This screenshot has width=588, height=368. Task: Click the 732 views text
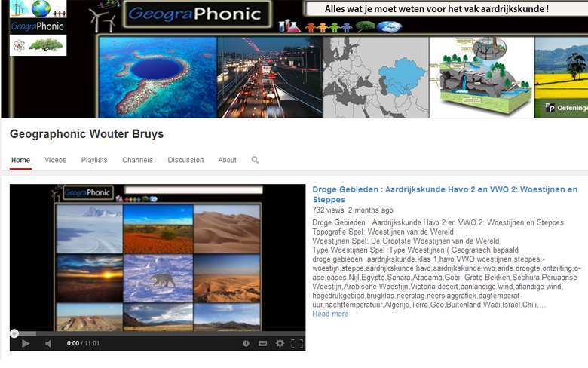pyautogui.click(x=328, y=210)
